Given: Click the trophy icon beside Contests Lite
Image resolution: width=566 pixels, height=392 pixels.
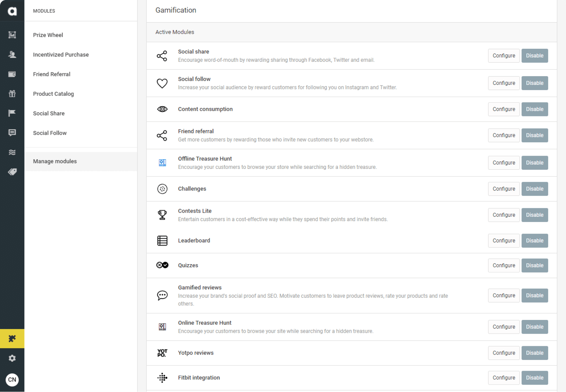Looking at the screenshot, I should [x=162, y=215].
